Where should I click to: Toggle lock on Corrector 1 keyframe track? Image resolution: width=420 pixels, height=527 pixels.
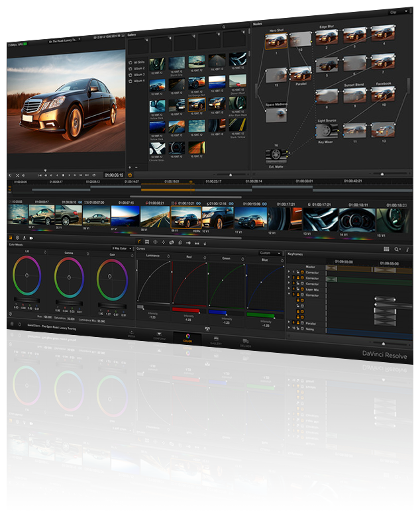297,272
